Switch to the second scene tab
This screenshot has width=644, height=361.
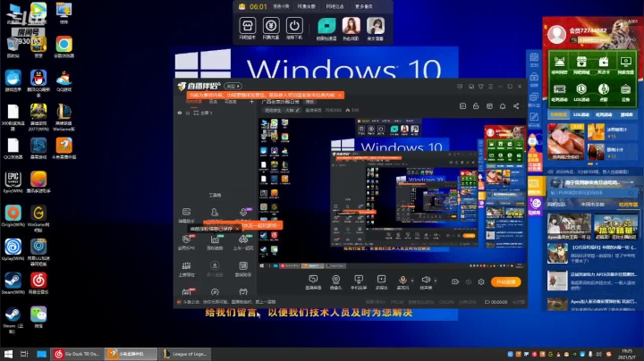coord(213,101)
